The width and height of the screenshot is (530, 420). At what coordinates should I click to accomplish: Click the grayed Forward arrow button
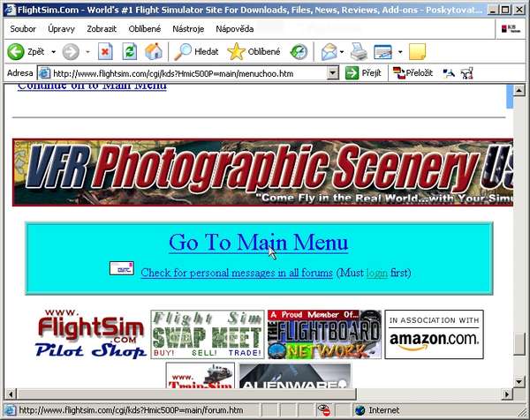click(x=71, y=52)
